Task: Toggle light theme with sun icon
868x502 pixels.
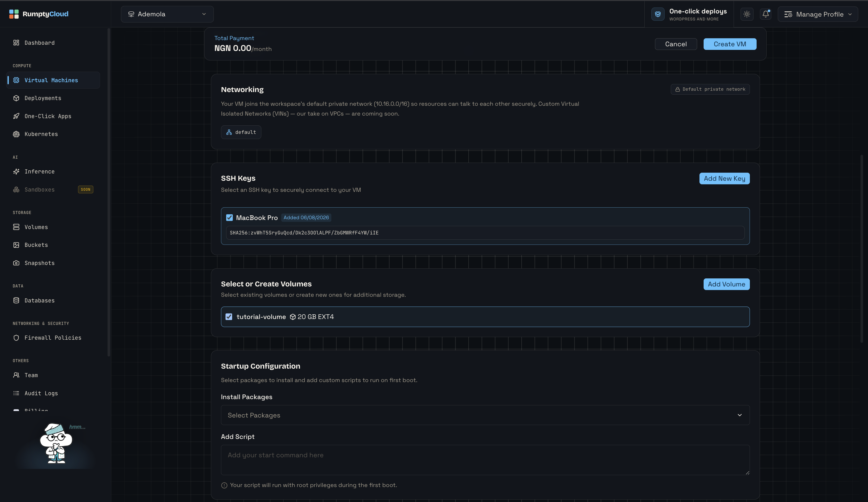Action: click(747, 14)
